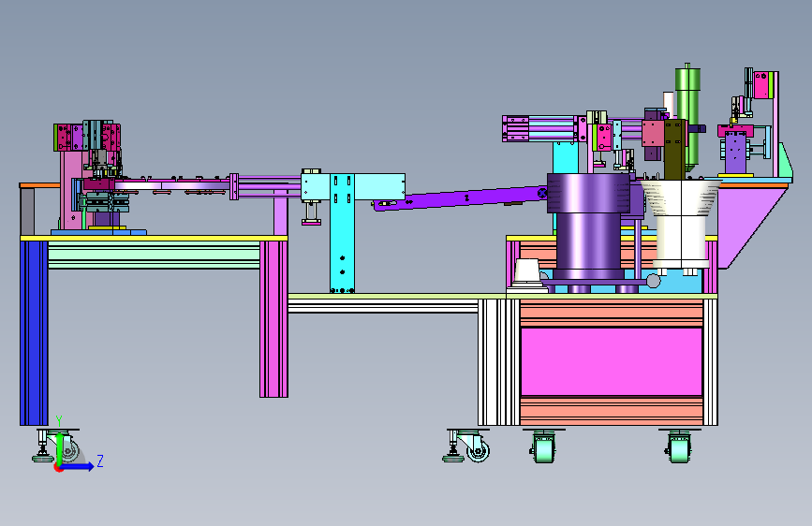The height and width of the screenshot is (526, 812).
Task: Pick the large purple vibratory bowl feeder
Action: [588, 226]
